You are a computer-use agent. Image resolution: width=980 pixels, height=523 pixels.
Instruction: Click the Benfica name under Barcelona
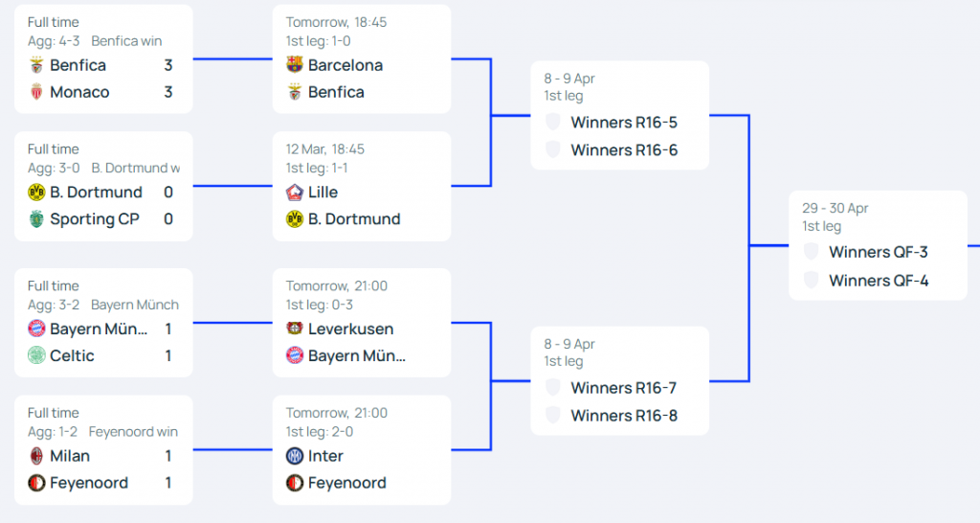point(336,92)
